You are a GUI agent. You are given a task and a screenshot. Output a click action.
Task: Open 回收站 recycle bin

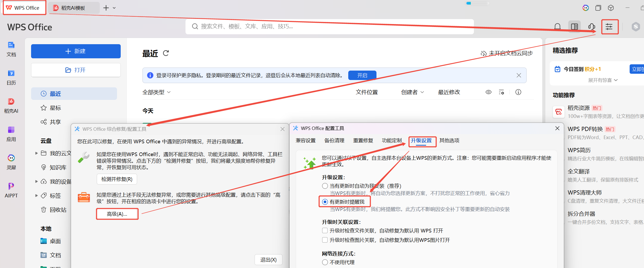pyautogui.click(x=54, y=210)
